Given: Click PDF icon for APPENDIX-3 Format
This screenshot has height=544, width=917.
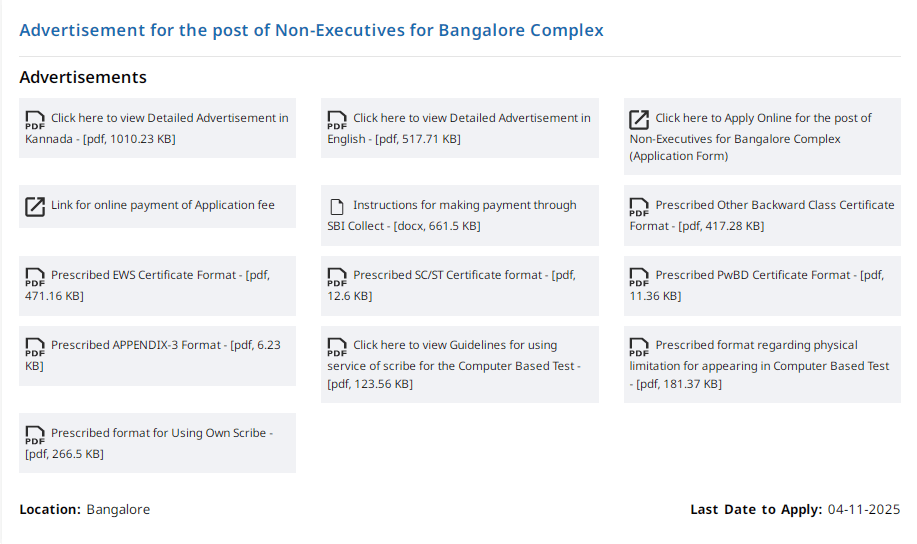Looking at the screenshot, I should pos(35,347).
